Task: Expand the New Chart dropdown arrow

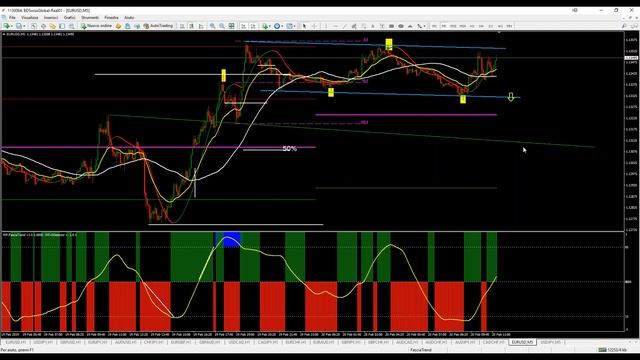Action: [x=12, y=26]
